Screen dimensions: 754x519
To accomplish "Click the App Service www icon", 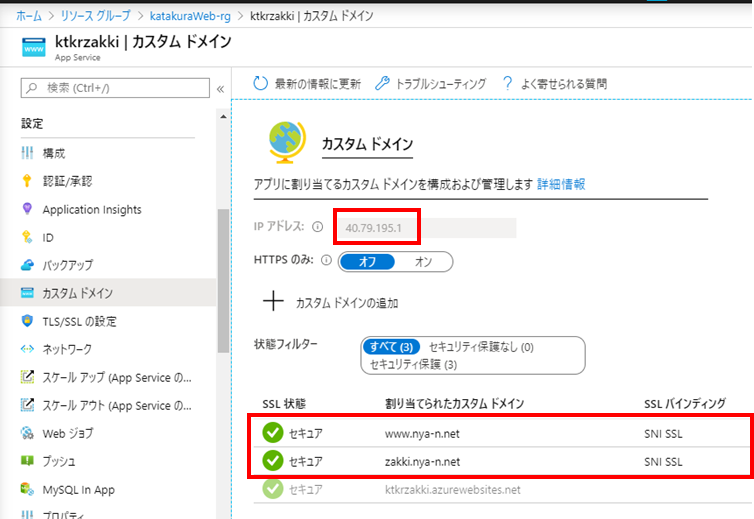I will pyautogui.click(x=34, y=47).
